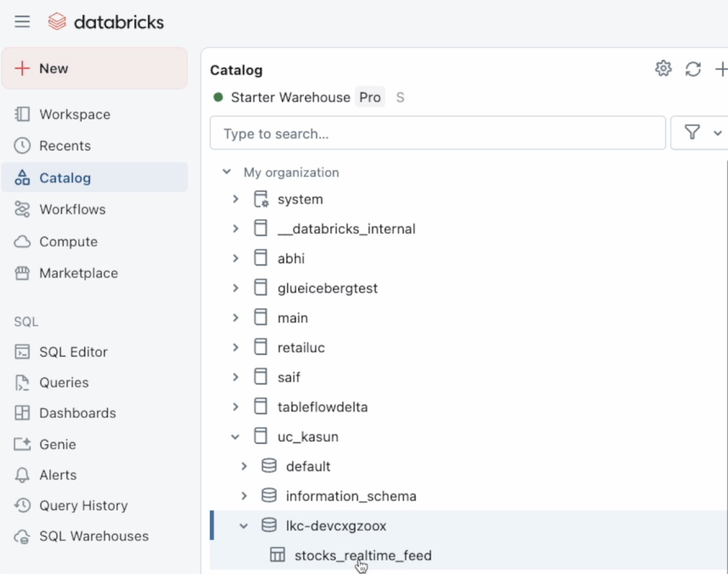
Task: Open the hamburger navigation menu
Action: click(22, 21)
